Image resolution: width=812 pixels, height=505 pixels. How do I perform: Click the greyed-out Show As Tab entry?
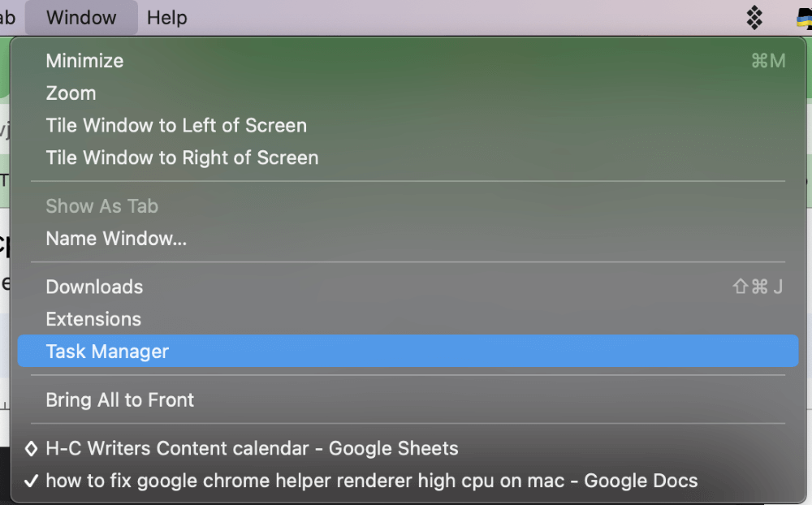pos(101,206)
